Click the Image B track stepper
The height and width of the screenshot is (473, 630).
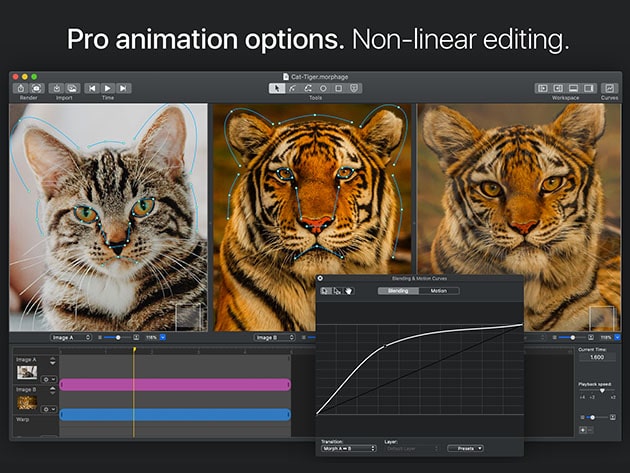point(53,390)
